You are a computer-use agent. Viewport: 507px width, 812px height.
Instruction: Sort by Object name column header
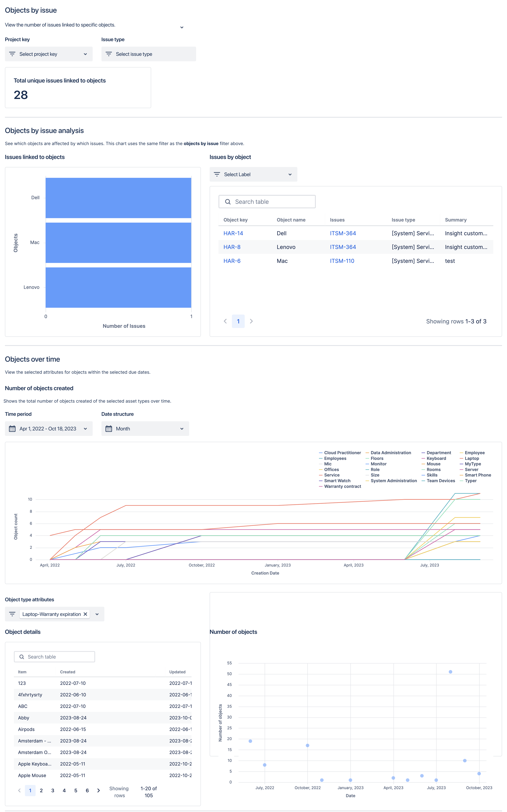click(291, 220)
